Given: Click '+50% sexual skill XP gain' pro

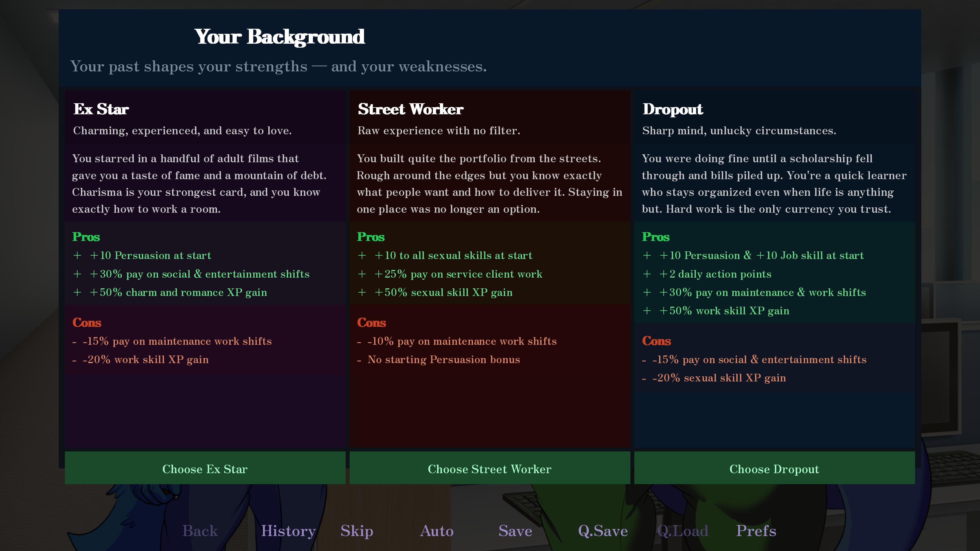Looking at the screenshot, I should [443, 292].
